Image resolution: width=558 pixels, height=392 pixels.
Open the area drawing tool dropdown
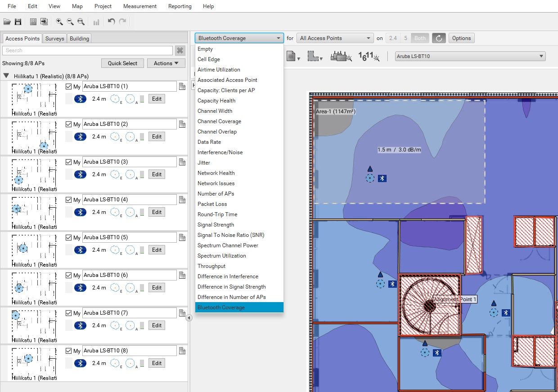pos(315,57)
